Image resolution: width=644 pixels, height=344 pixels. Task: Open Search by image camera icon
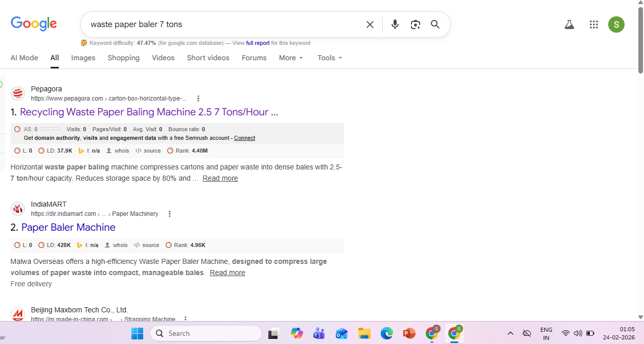click(415, 24)
